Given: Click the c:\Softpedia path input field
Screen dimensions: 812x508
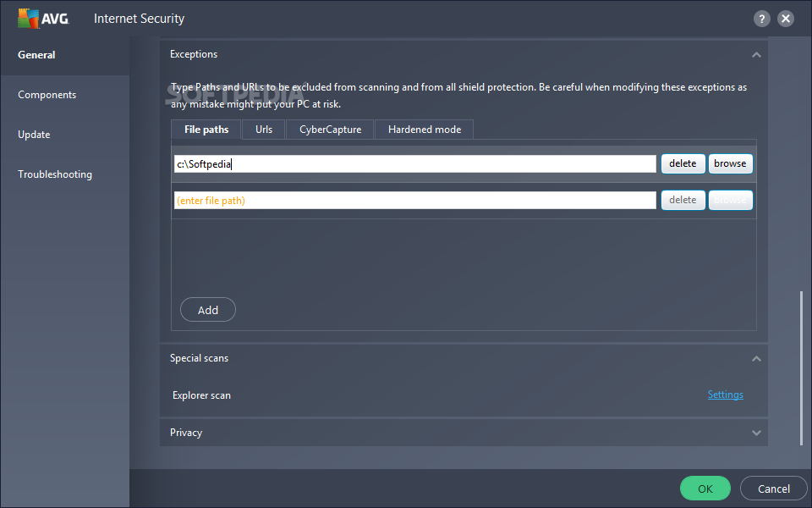Looking at the screenshot, I should tap(414, 163).
